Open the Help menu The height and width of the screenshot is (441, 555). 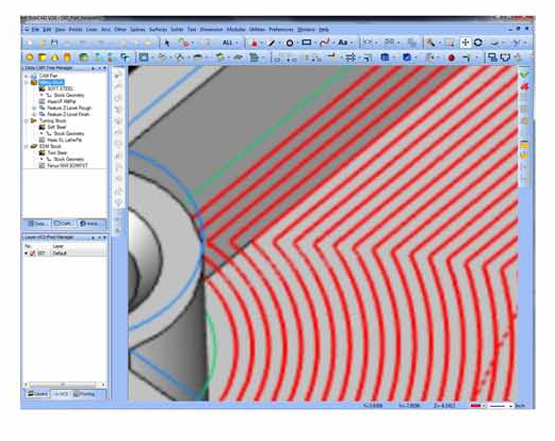[324, 30]
